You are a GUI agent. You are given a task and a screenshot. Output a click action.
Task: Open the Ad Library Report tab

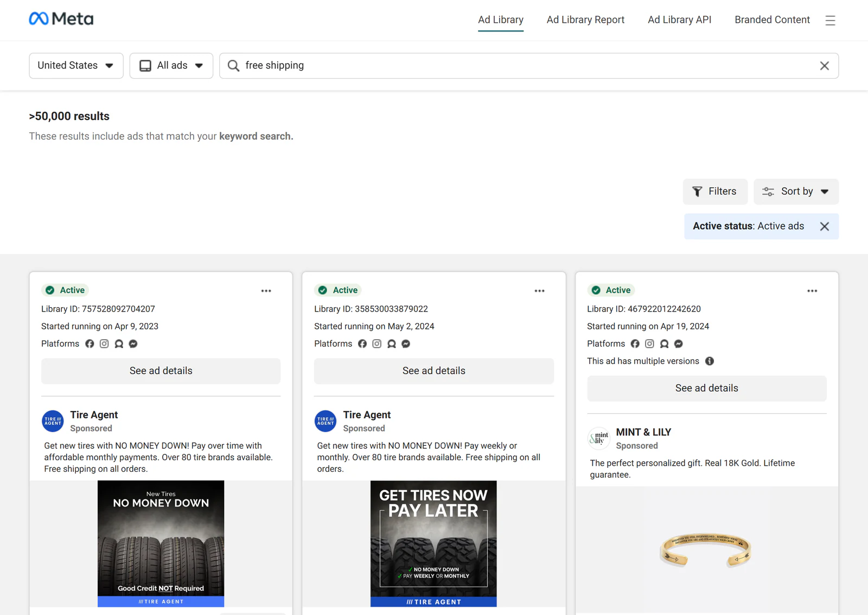click(x=585, y=20)
